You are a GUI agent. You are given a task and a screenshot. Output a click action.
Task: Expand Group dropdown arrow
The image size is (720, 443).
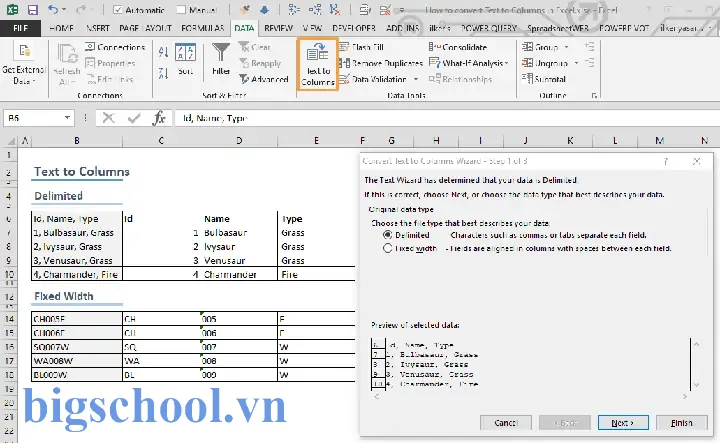[x=566, y=47]
